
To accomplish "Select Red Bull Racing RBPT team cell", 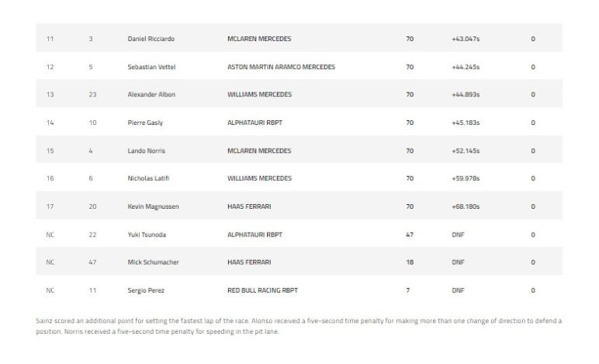I will click(262, 290).
